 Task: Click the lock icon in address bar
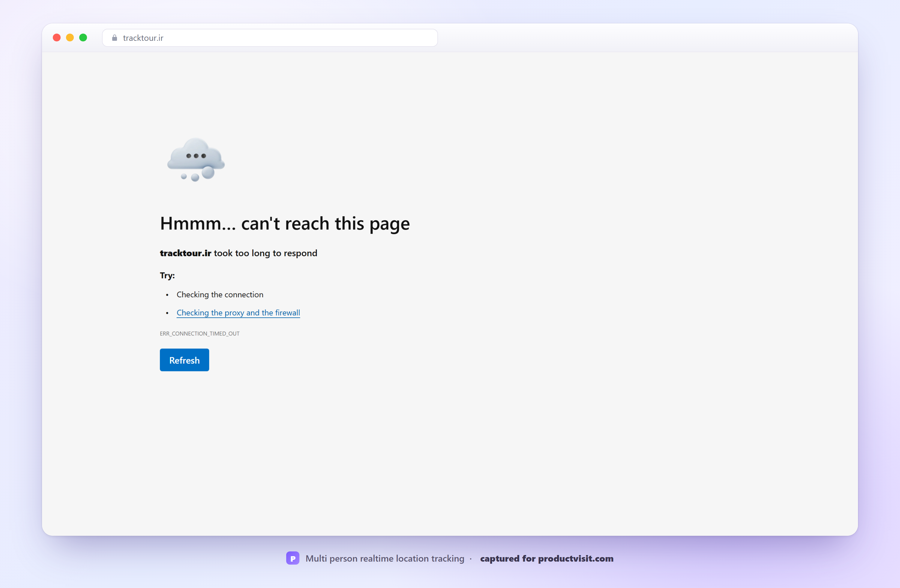[x=115, y=38]
